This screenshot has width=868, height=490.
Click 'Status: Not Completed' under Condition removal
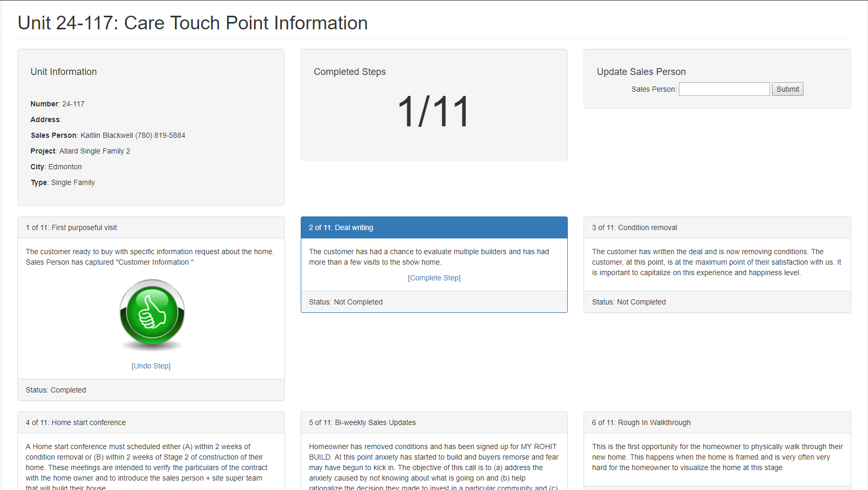coord(629,302)
